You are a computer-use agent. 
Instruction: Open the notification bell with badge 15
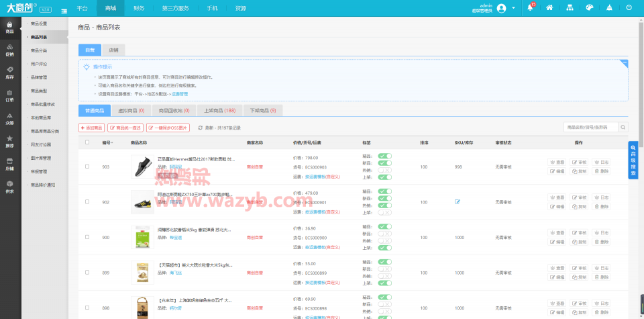click(x=530, y=8)
